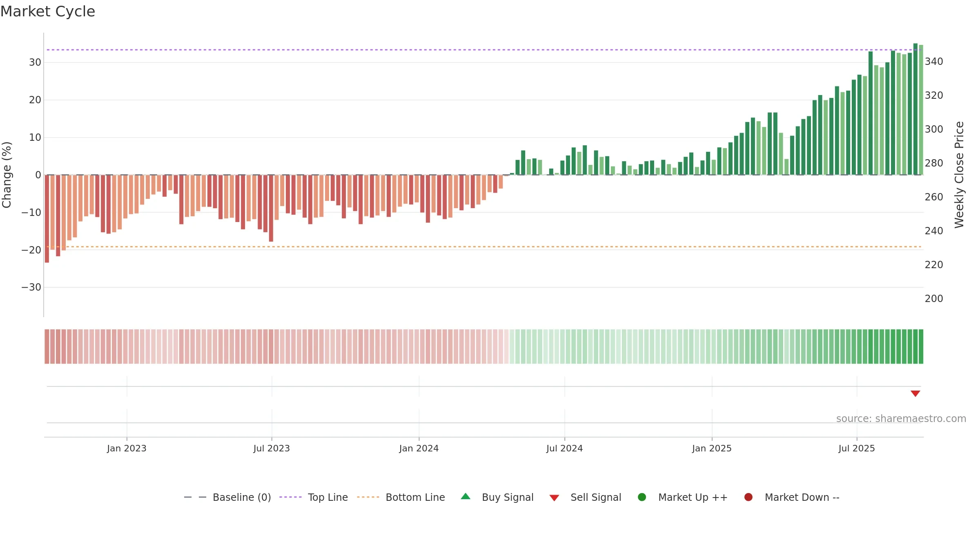Click the red Sell Signal triangle marker
Image resolution: width=980 pixels, height=551 pixels.
tap(915, 393)
